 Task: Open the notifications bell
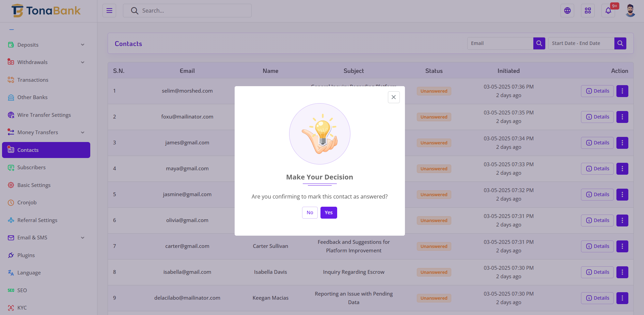pos(608,11)
